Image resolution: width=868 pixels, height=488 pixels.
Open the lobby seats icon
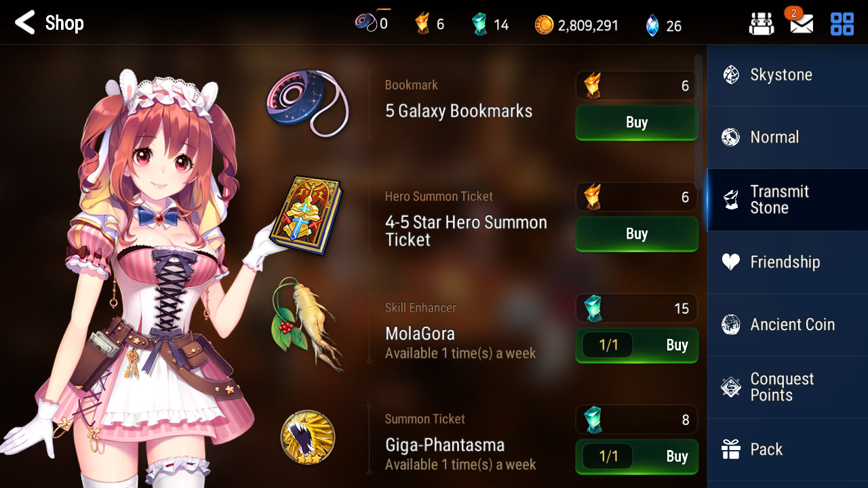click(761, 24)
